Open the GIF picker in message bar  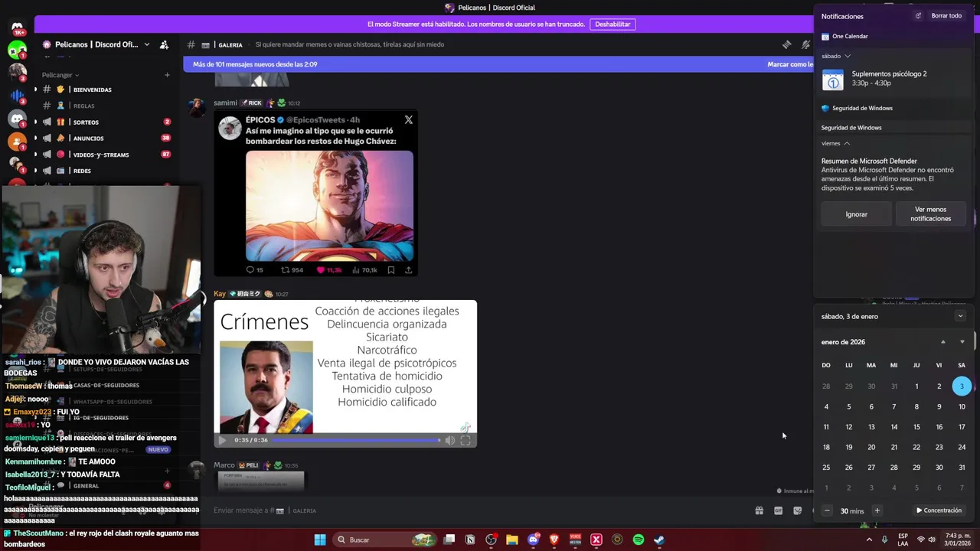(x=778, y=510)
